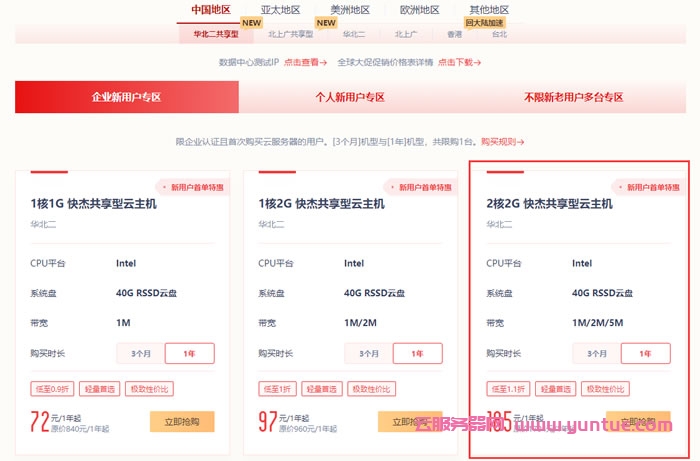Select 1年 duration for 1核2G host
The width and height of the screenshot is (700, 461).
point(417,353)
